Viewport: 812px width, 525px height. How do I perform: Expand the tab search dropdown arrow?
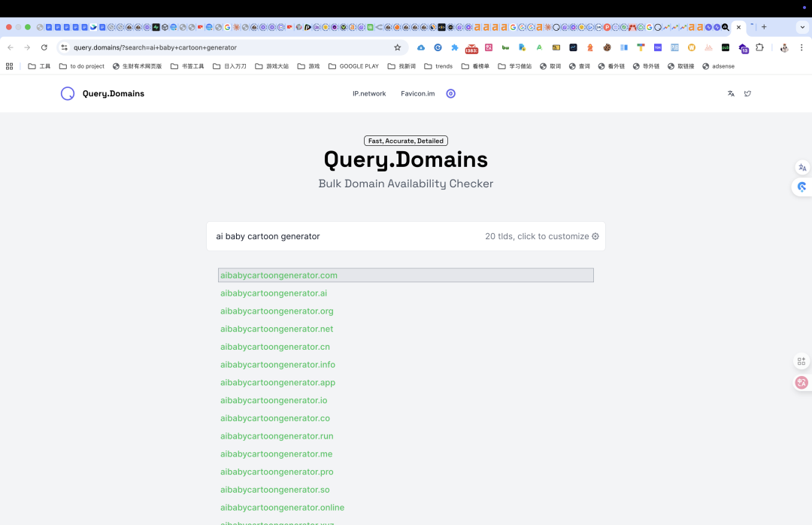click(802, 27)
